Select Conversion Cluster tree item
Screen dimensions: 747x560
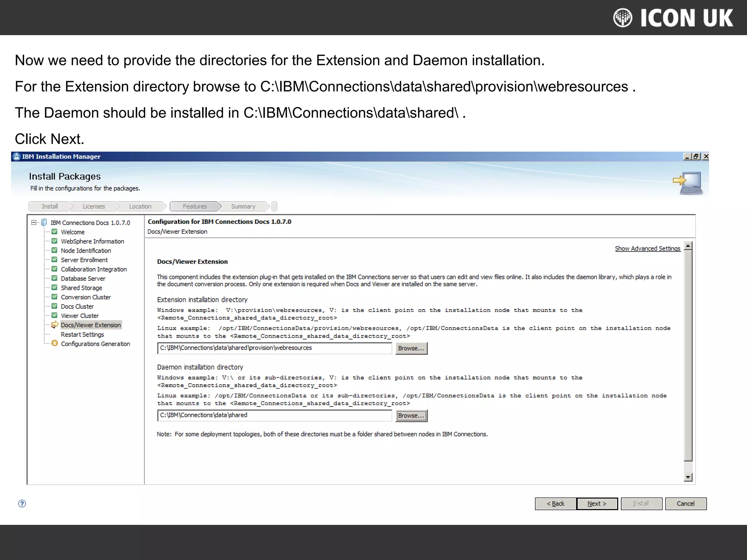click(86, 297)
